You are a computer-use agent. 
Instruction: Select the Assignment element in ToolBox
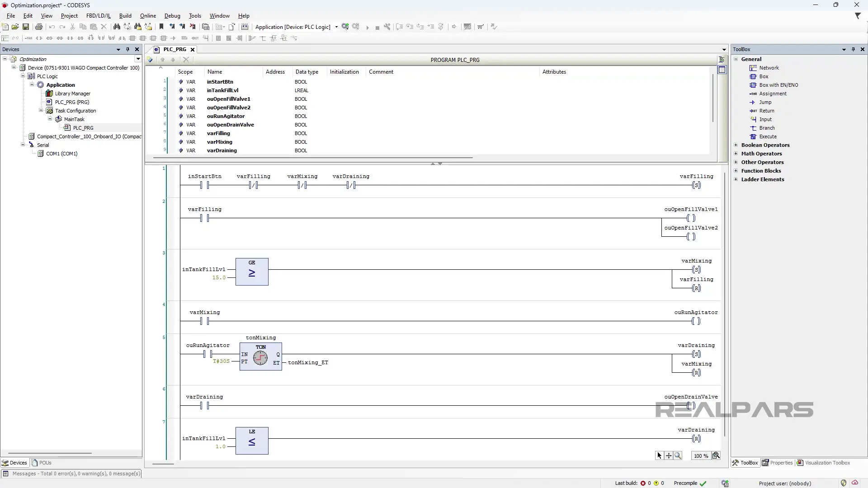pos(773,94)
